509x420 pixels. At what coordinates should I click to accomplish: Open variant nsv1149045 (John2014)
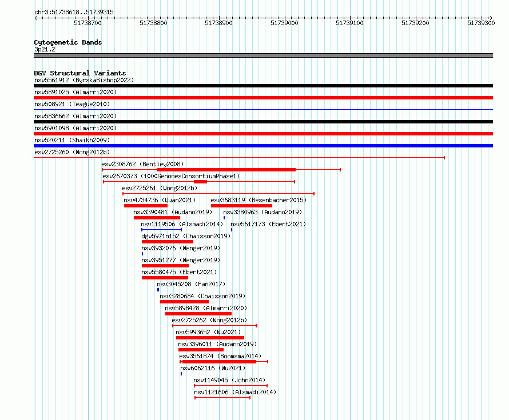click(x=229, y=380)
